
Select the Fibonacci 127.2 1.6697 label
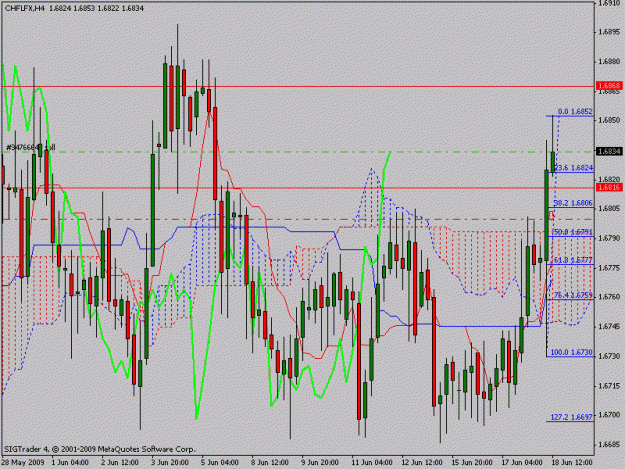572,417
